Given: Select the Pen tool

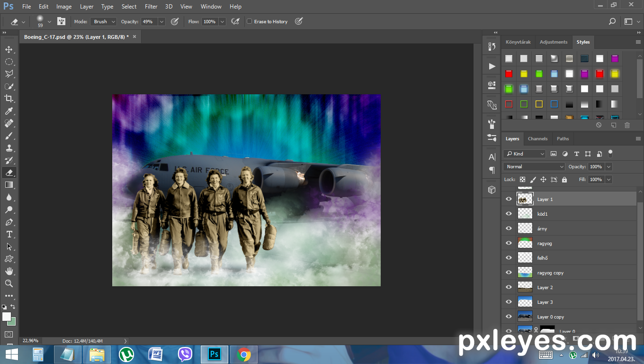Looking at the screenshot, I should (9, 222).
